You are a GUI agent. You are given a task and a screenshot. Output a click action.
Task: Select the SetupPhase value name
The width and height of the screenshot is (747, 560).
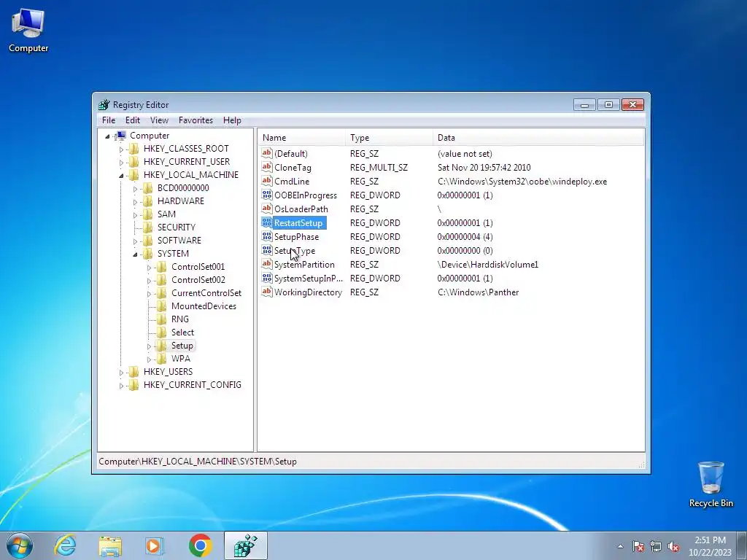pyautogui.click(x=296, y=237)
